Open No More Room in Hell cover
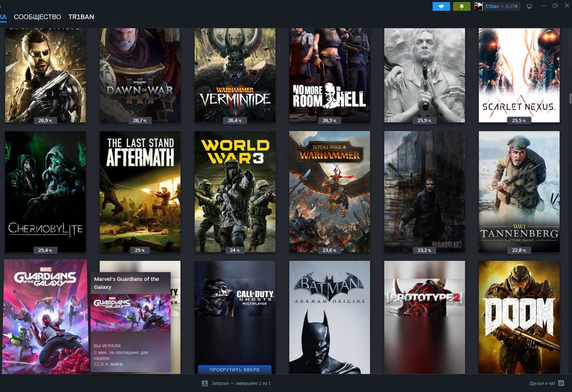The image size is (572, 392). [x=330, y=75]
